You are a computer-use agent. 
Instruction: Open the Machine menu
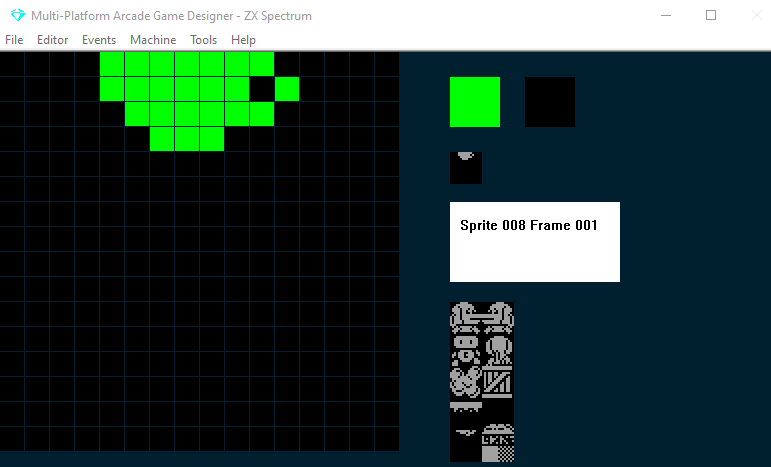[x=153, y=40]
